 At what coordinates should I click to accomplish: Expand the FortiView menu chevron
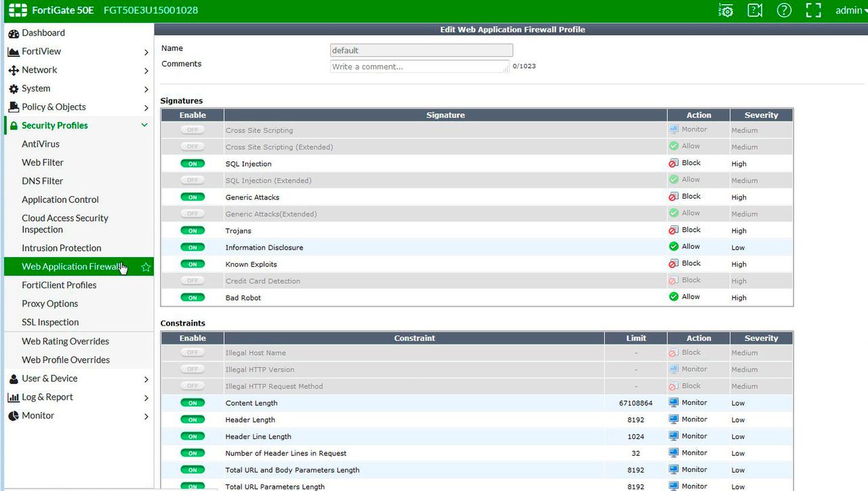coord(146,52)
